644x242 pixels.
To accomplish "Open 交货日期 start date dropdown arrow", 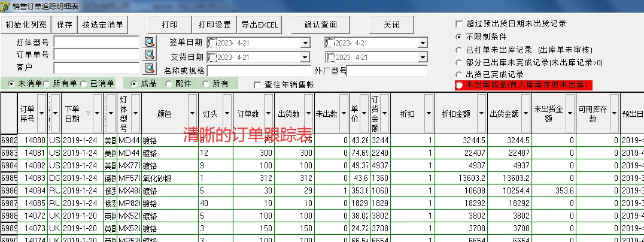I will 305,57.
